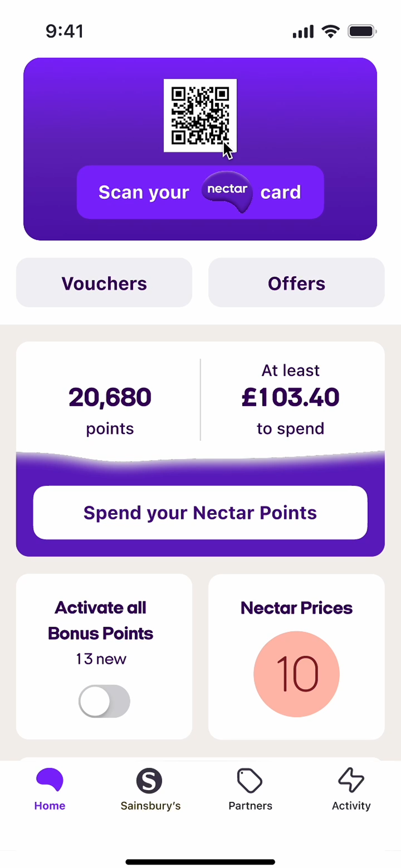Enable the Activate all Bonus Points switch
This screenshot has height=868, width=401.
pyautogui.click(x=104, y=701)
